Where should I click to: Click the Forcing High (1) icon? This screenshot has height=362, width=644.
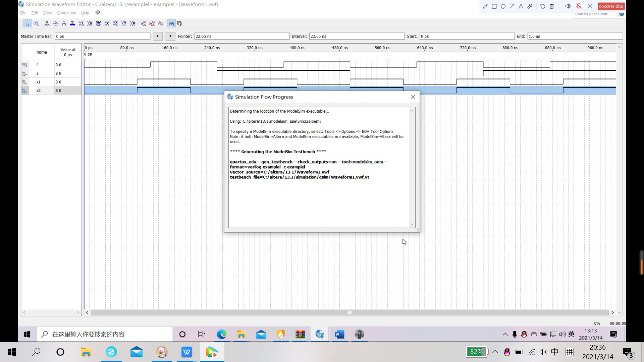pyautogui.click(x=64, y=23)
